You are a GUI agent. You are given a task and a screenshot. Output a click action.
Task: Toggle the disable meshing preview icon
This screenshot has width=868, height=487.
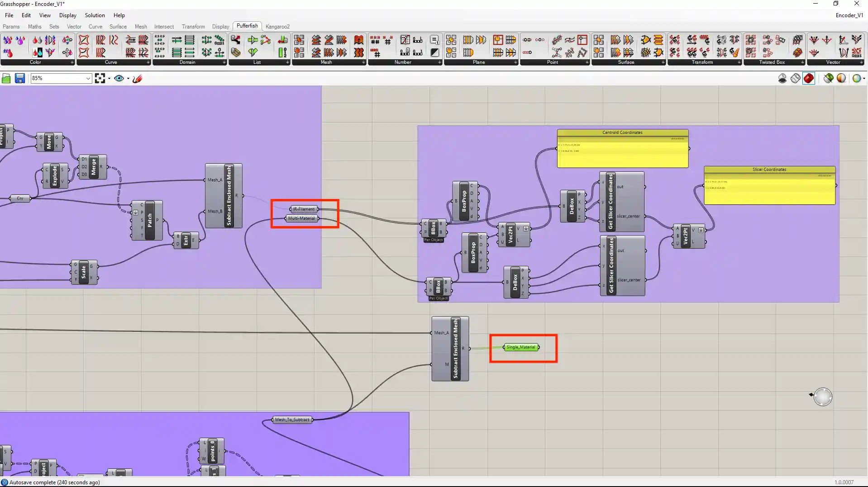(x=782, y=79)
